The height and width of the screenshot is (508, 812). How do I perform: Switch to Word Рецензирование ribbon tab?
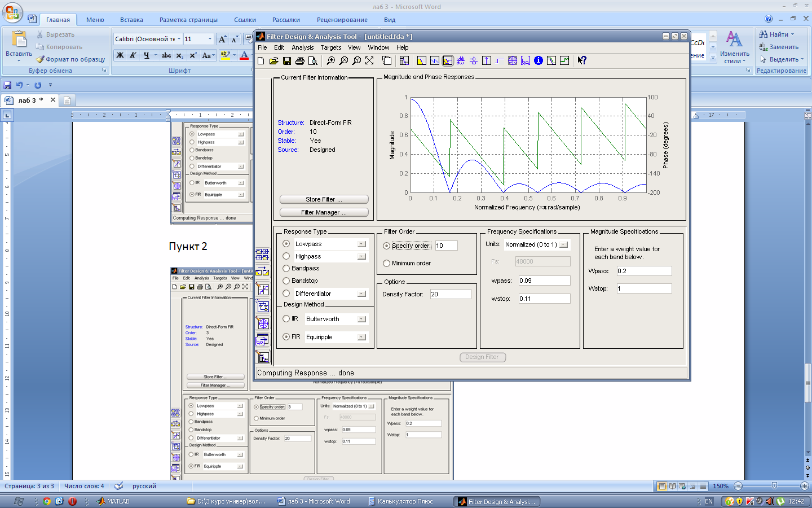(342, 20)
